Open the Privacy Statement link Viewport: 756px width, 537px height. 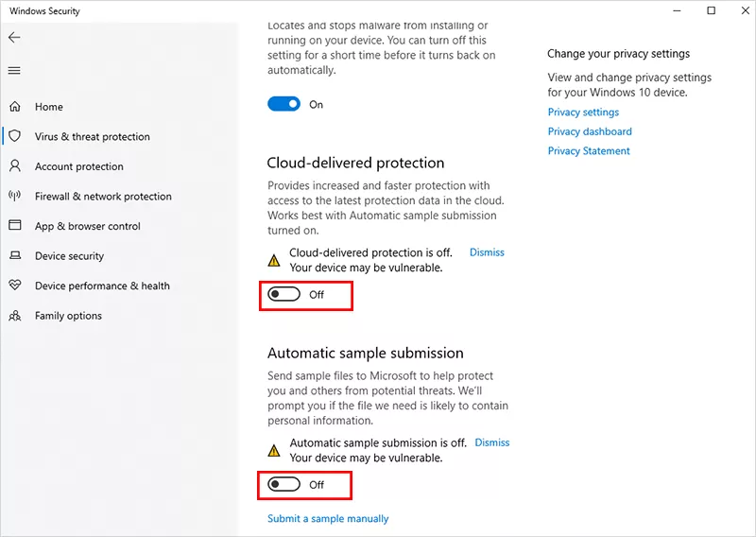click(589, 151)
